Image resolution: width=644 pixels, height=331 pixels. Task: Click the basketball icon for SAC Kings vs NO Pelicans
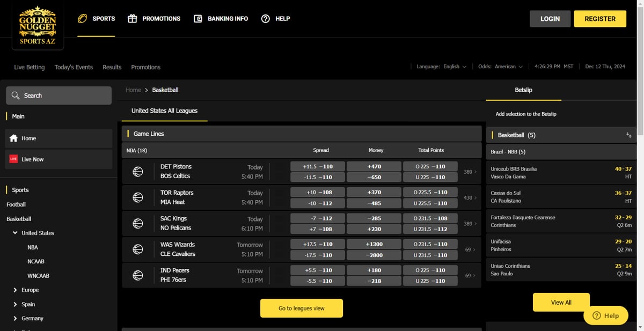[138, 223]
